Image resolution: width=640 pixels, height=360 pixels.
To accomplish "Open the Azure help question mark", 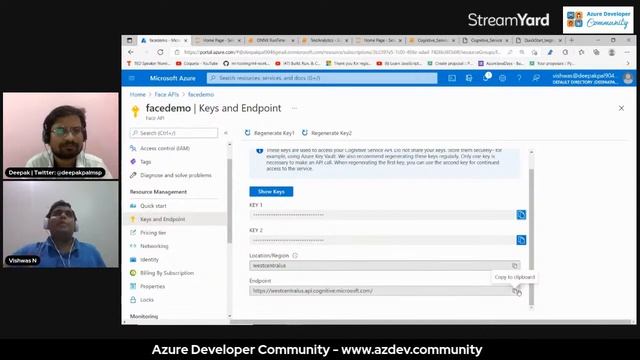I will pos(519,78).
